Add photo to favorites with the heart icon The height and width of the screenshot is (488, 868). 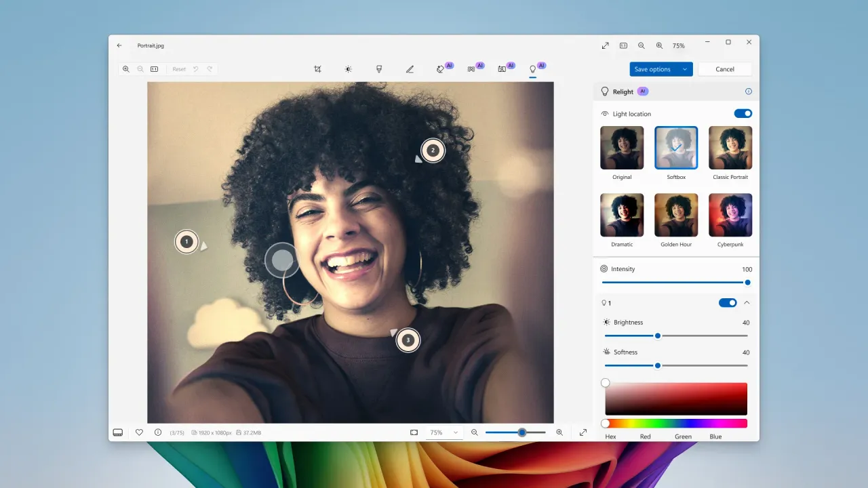(139, 432)
